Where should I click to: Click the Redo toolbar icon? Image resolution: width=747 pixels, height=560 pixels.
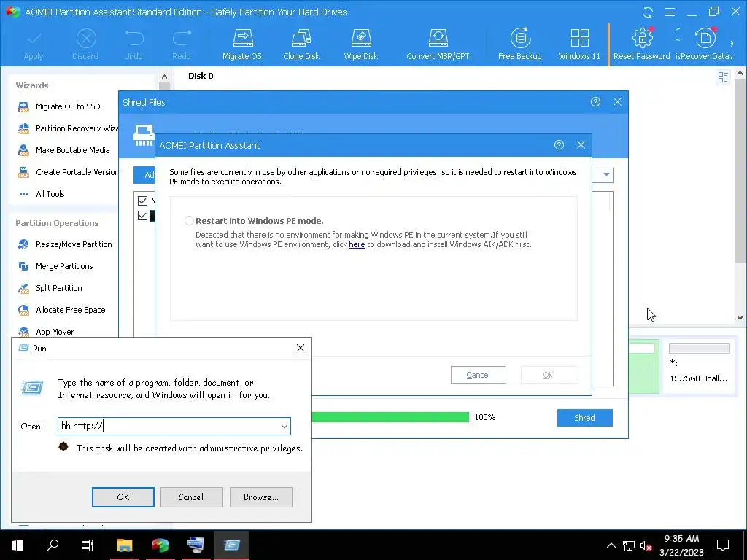coord(182,44)
